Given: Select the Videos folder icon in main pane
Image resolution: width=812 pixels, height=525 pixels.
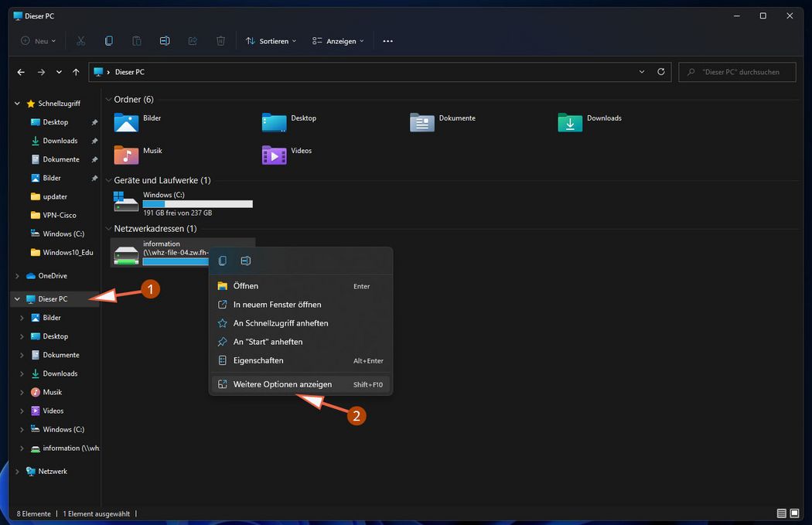Looking at the screenshot, I should pyautogui.click(x=275, y=155).
